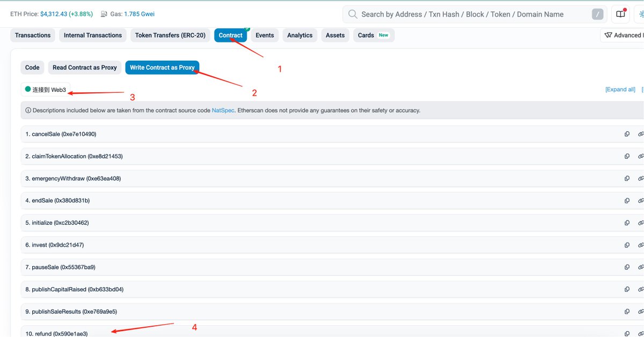Open Read Contract as Proxy tab
The height and width of the screenshot is (337, 644).
[x=85, y=68]
